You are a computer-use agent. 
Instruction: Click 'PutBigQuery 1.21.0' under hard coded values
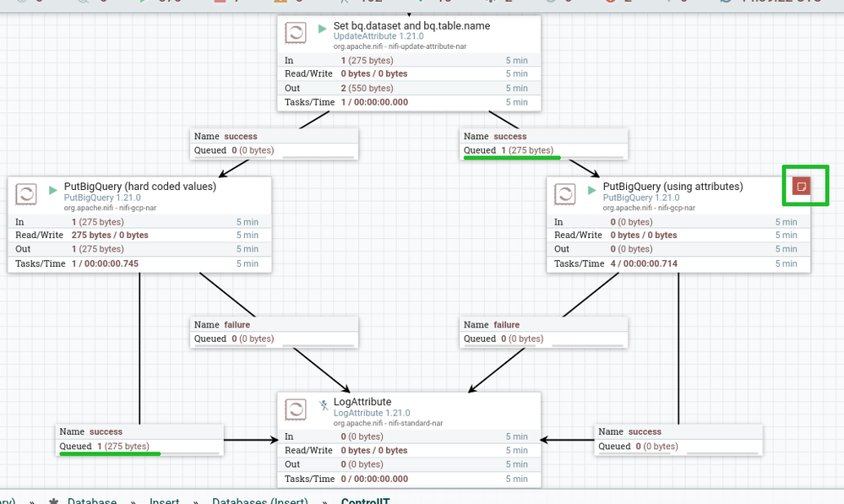(102, 198)
